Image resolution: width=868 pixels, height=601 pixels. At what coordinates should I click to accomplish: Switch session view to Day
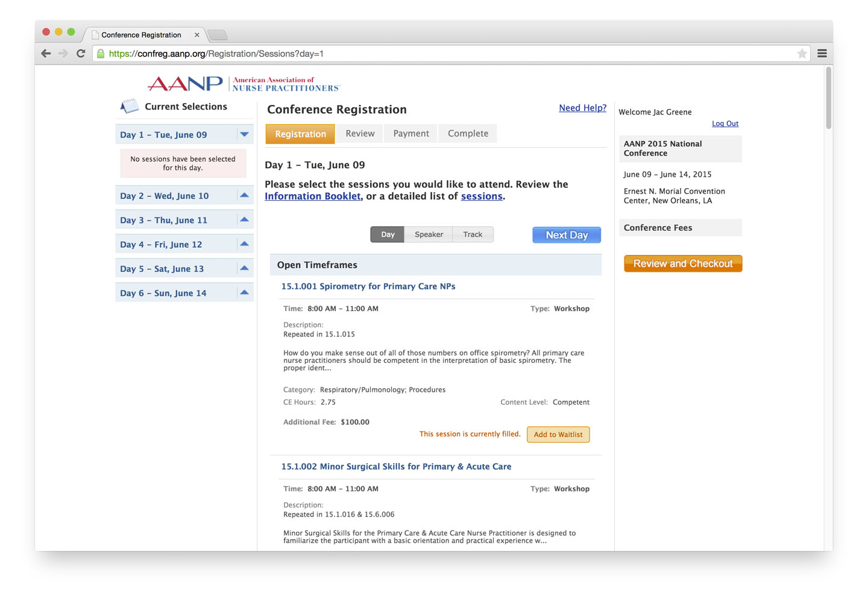(x=388, y=234)
